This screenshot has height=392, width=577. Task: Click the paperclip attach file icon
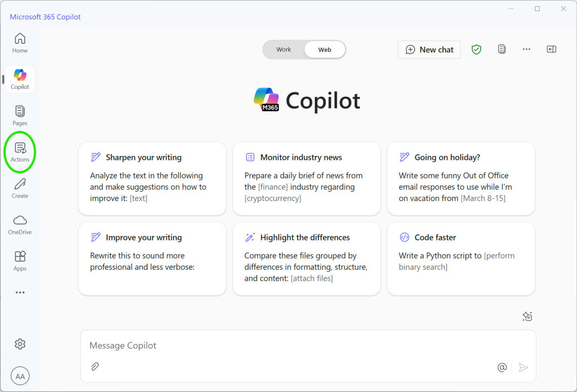tap(95, 367)
